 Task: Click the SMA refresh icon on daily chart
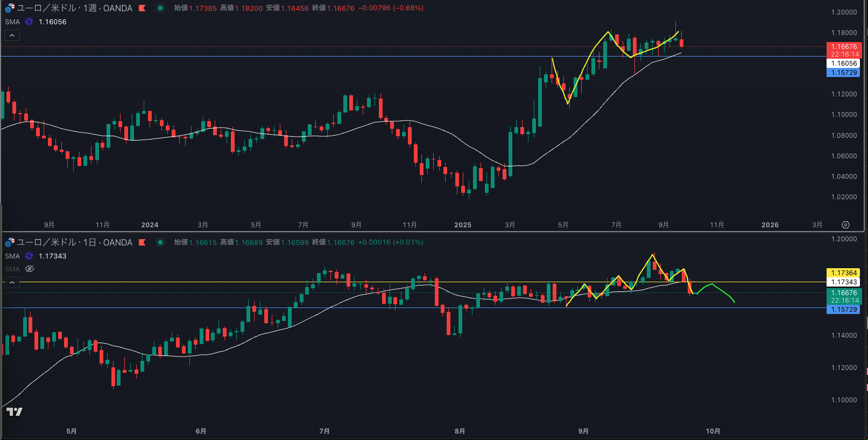click(x=29, y=256)
